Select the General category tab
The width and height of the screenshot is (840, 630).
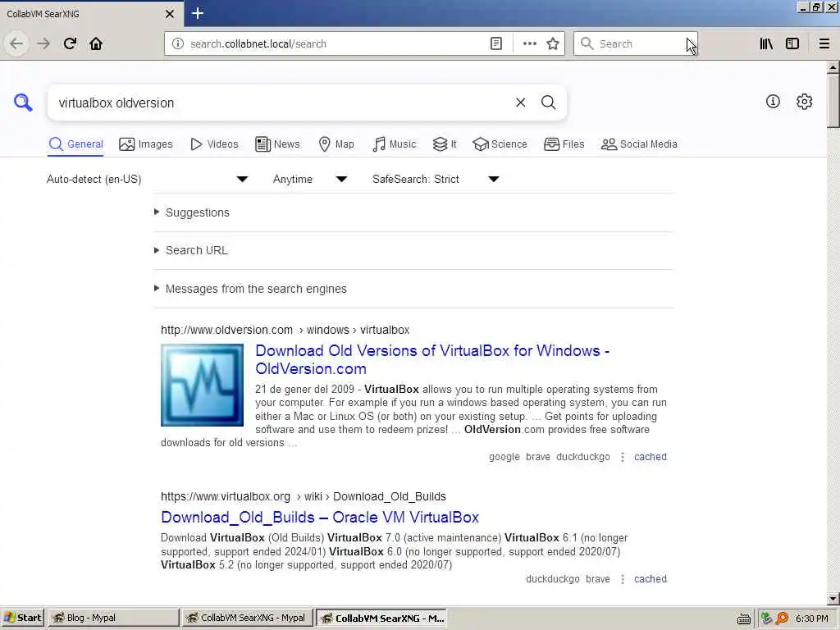[x=75, y=144]
